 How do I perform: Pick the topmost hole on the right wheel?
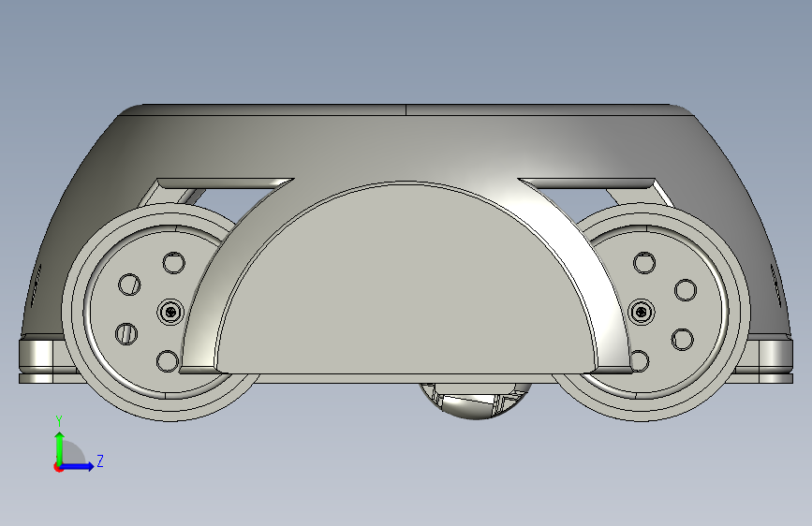click(x=644, y=263)
